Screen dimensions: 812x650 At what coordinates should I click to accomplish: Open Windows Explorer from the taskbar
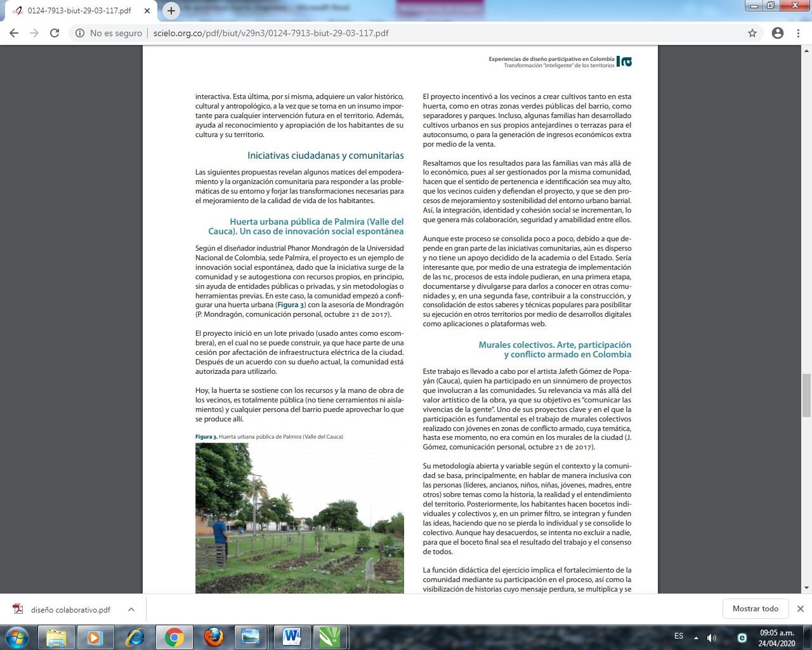[56, 637]
